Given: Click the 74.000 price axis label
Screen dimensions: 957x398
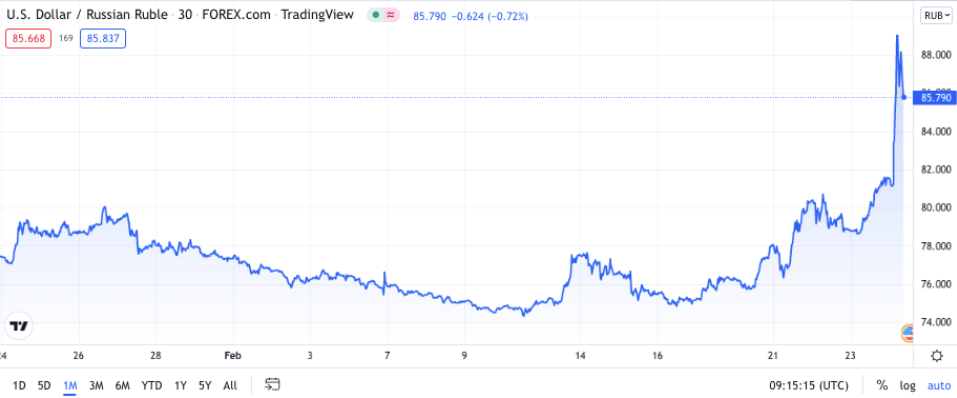Looking at the screenshot, I should click(x=937, y=322).
